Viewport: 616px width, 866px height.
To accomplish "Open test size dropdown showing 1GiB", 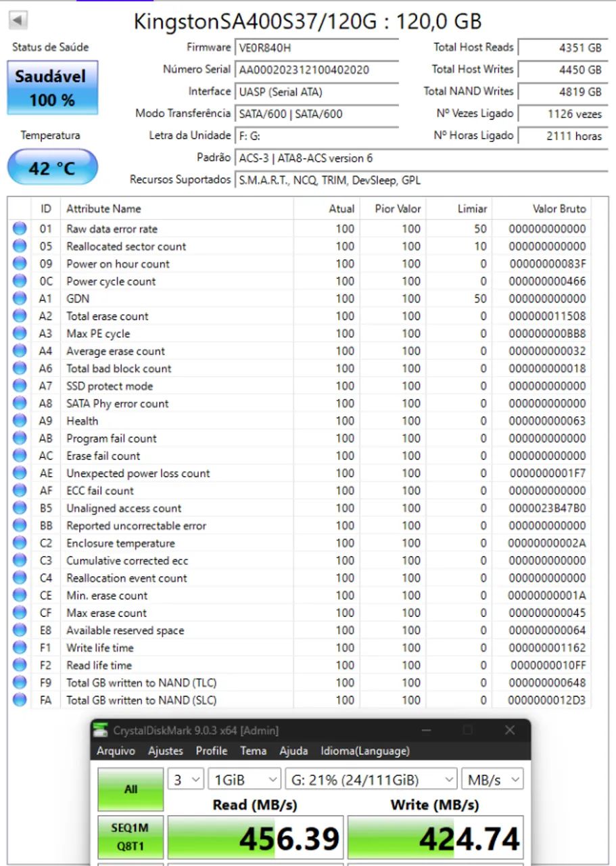I will pyautogui.click(x=244, y=779).
